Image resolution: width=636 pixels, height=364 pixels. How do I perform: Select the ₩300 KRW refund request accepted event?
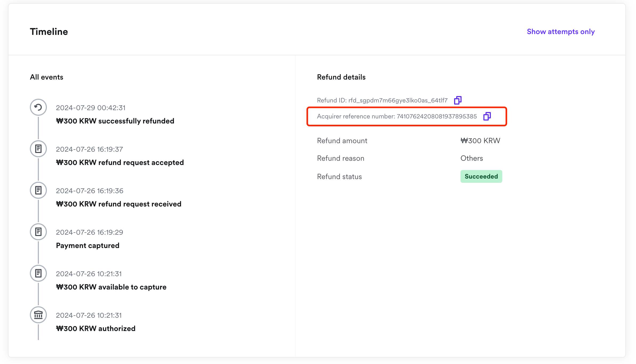click(120, 162)
